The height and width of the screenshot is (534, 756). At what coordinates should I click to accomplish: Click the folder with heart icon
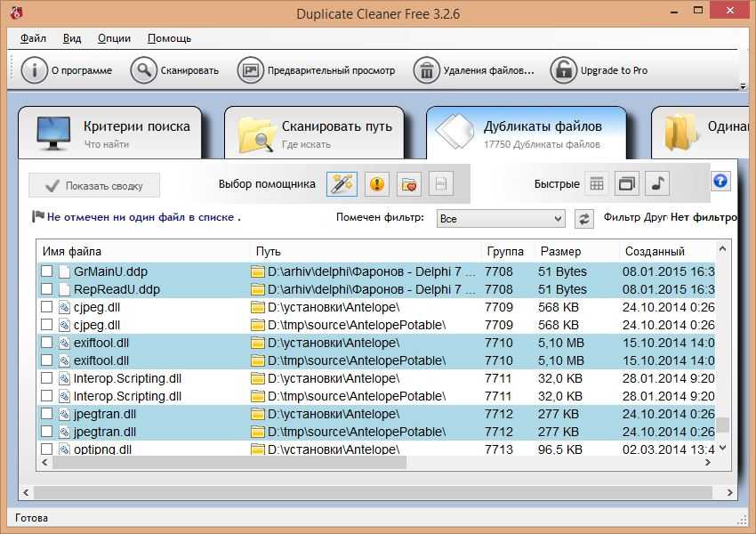[409, 184]
